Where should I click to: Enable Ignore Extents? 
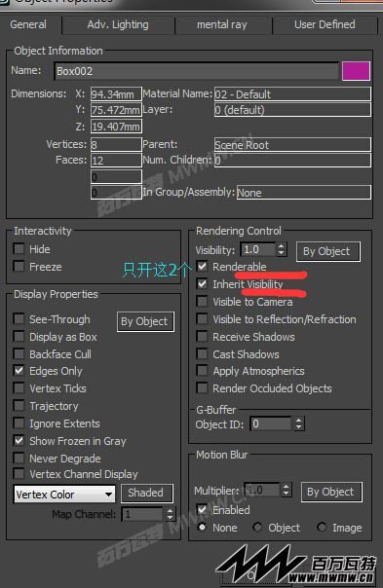tap(19, 423)
